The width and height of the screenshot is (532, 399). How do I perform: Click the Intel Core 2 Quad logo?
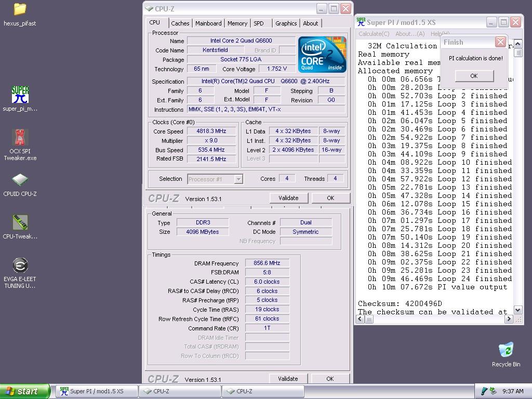(x=322, y=55)
